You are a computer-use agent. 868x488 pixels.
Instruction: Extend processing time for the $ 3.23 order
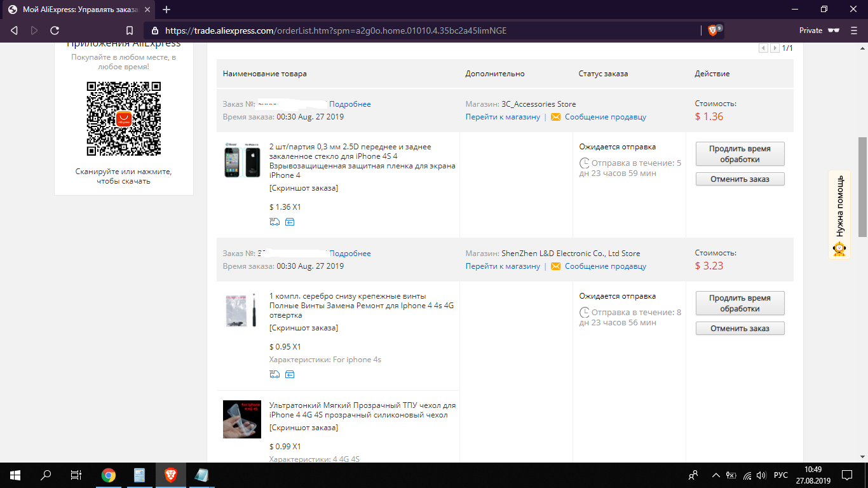point(740,303)
